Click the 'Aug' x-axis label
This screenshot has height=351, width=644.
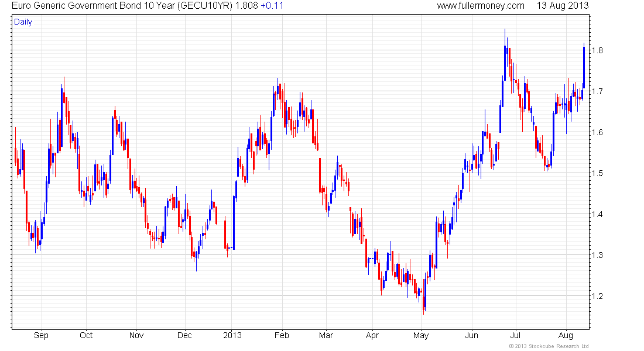[566, 335]
